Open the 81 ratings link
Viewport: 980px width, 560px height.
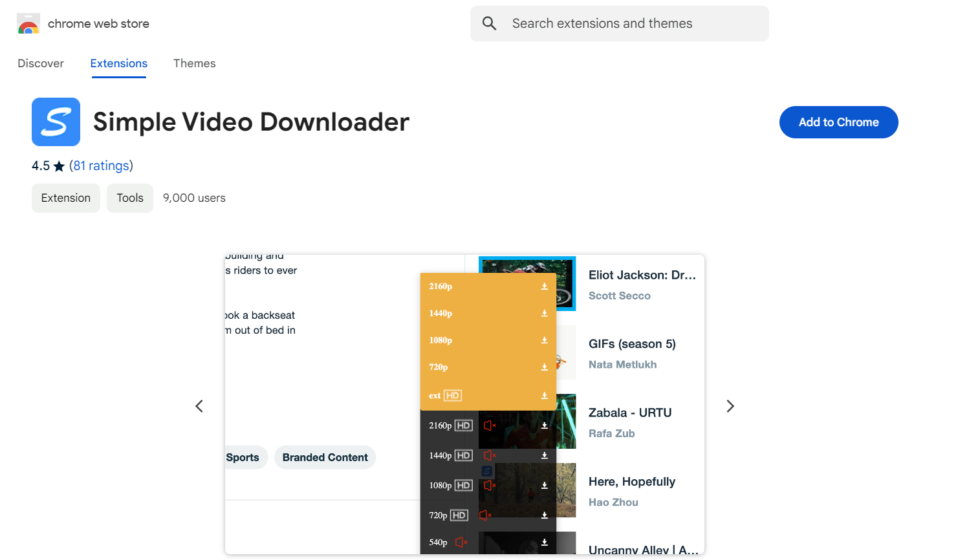[x=101, y=166]
